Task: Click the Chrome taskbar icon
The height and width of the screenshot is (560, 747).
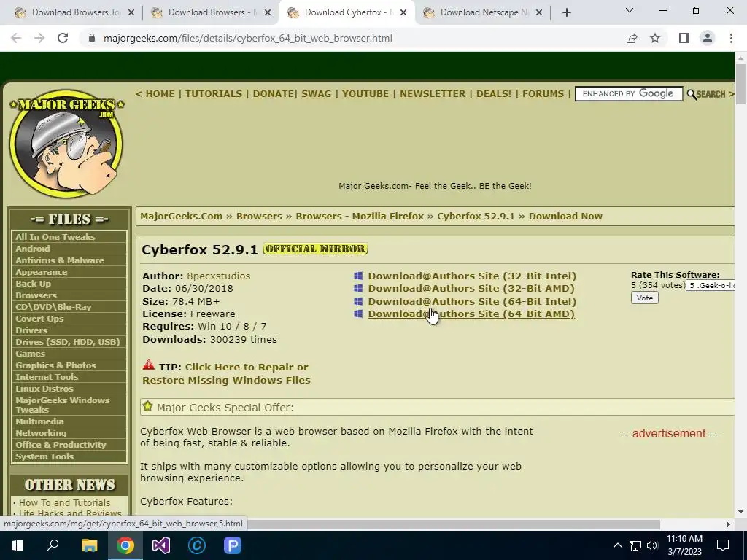Action: pos(125,545)
